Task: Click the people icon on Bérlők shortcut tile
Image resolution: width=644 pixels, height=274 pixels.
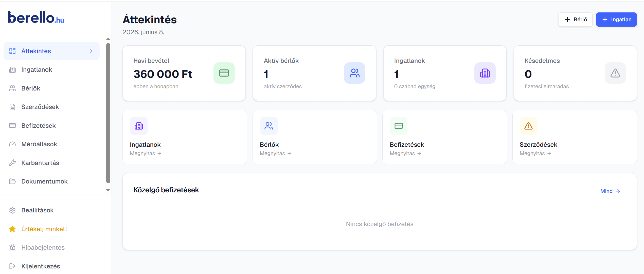Action: (x=269, y=126)
